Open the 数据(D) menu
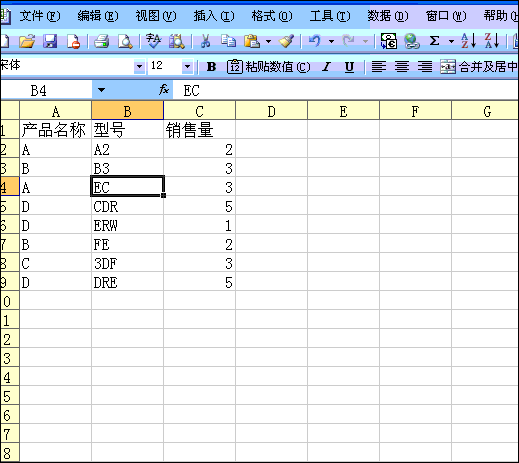Viewport: 519px width, 463px height. coord(388,16)
